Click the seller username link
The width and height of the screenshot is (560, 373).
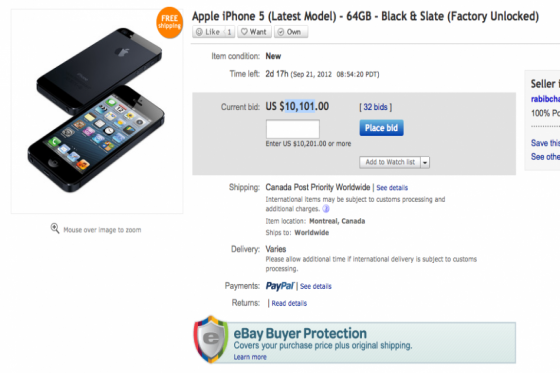click(545, 99)
